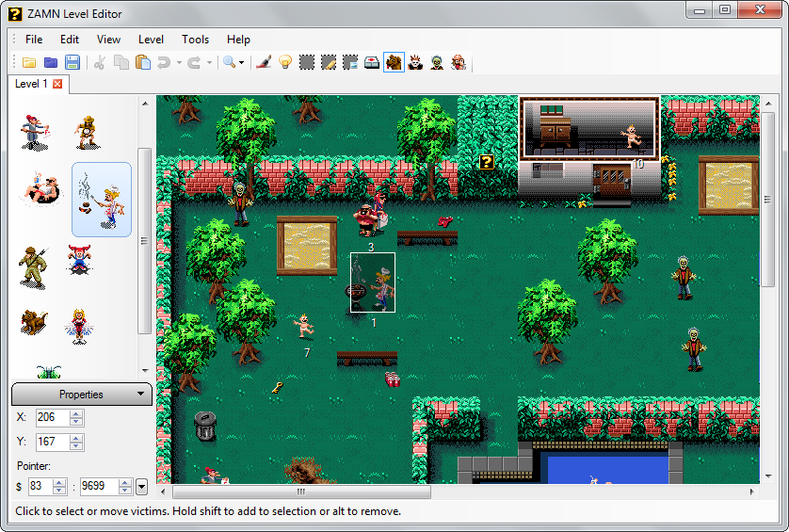Image resolution: width=789 pixels, height=532 pixels.
Task: Expand the Properties panel header
Action: [81, 395]
